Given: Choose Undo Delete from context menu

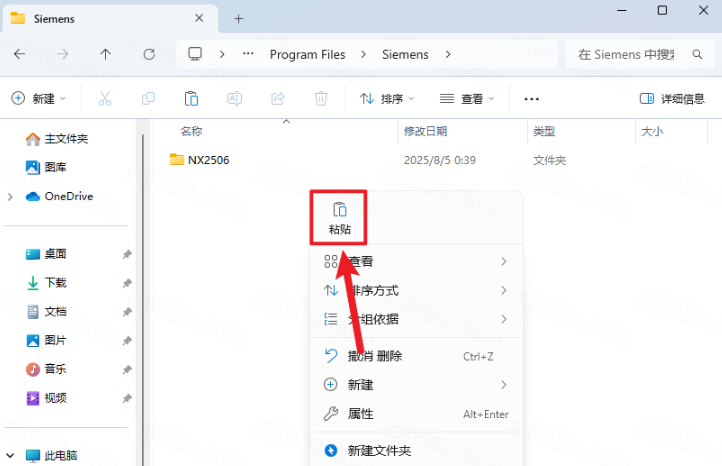Looking at the screenshot, I should [374, 356].
